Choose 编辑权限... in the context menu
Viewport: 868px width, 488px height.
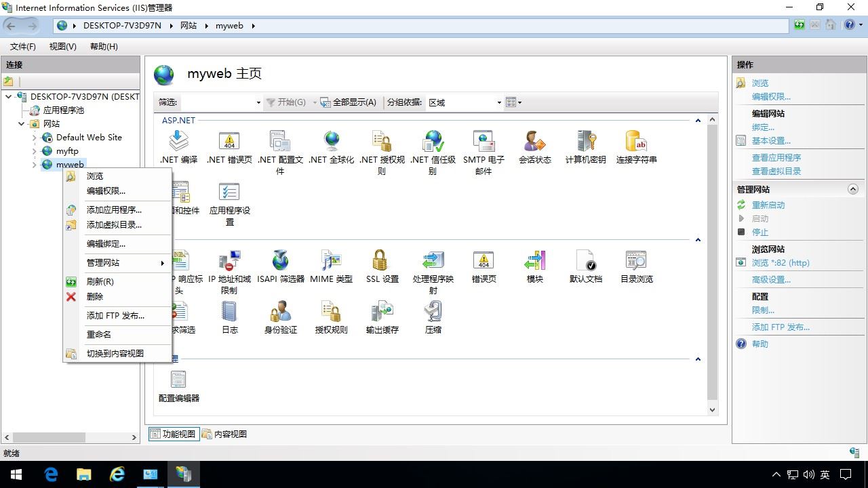(x=117, y=191)
